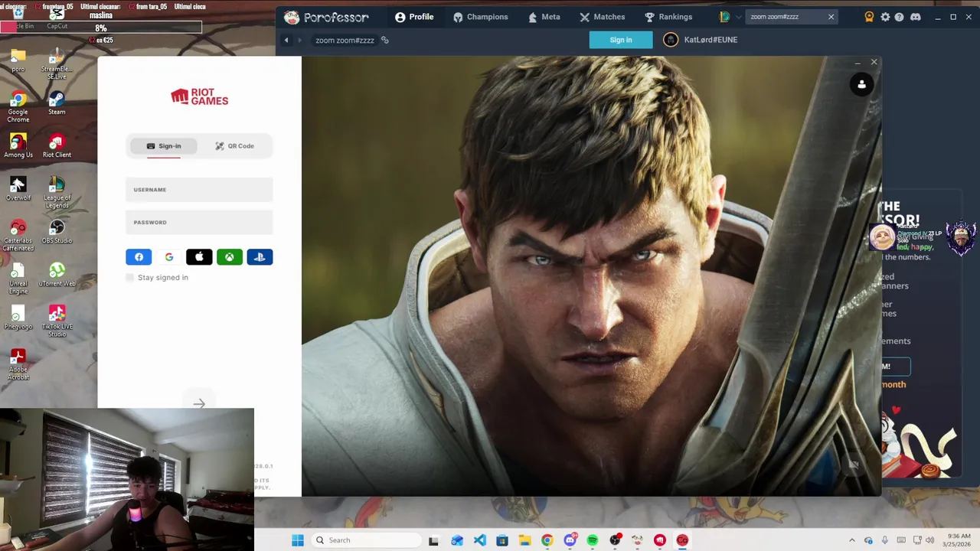Open the Matches tab in Porofessor
Image resolution: width=980 pixels, height=551 pixels.
(x=602, y=17)
